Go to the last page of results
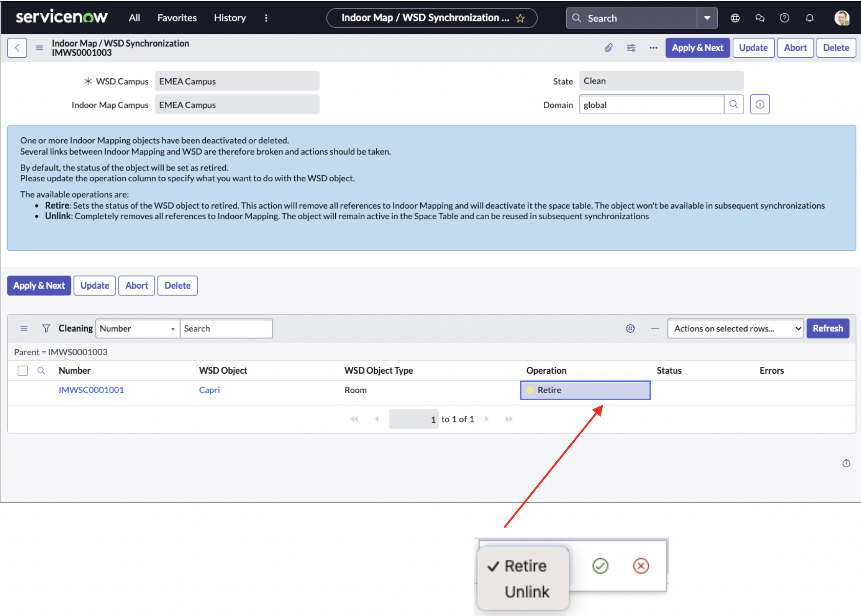The height and width of the screenshot is (616, 861). click(509, 419)
